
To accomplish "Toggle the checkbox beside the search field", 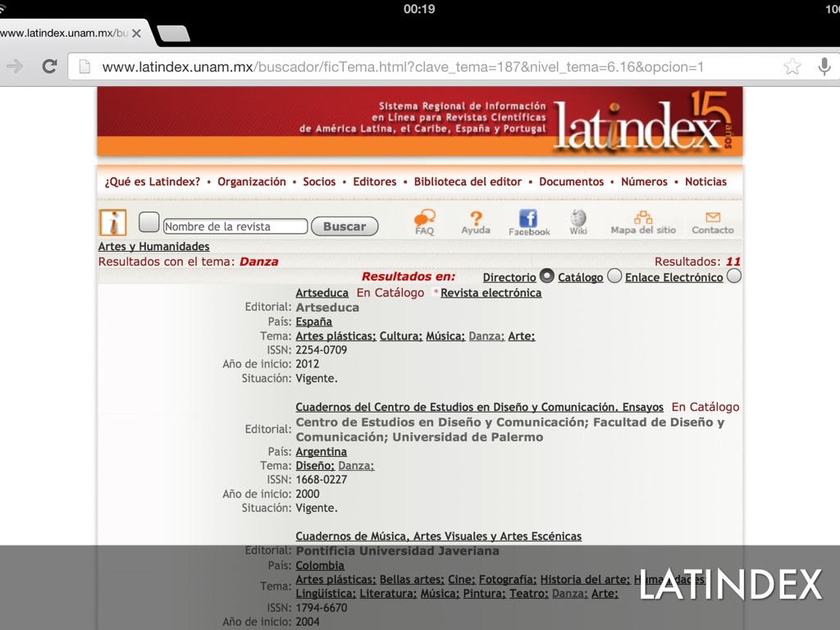I will coord(148,222).
